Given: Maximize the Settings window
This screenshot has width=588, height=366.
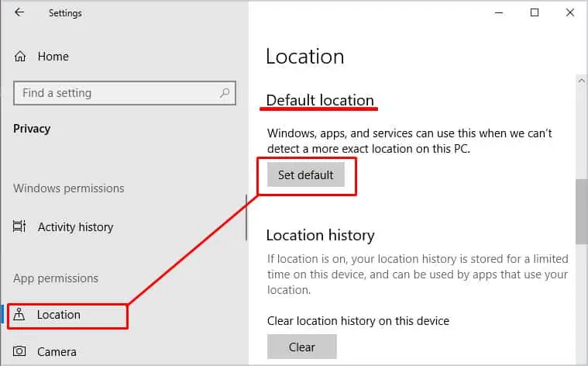Looking at the screenshot, I should [535, 12].
